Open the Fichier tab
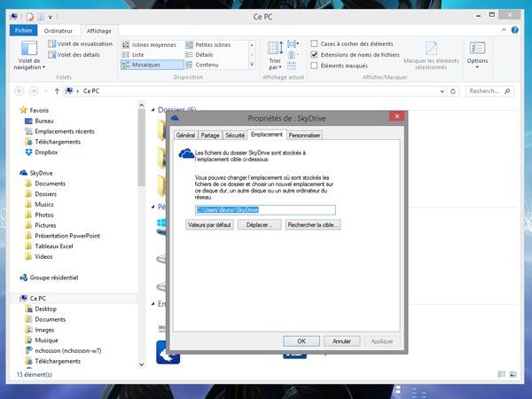This screenshot has height=399, width=532. tap(23, 30)
